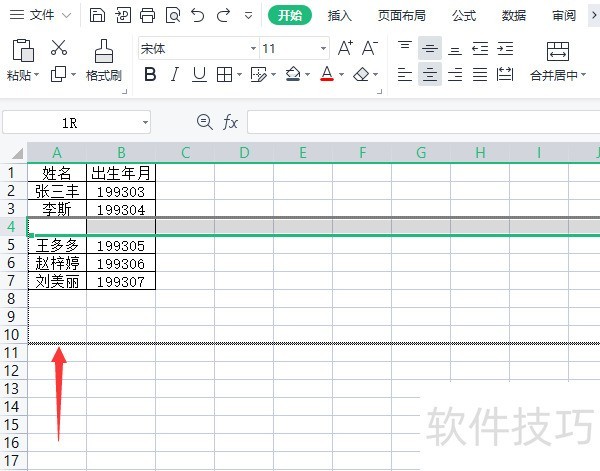The image size is (600, 471).
Task: Open the Clear eraser dropdown arrow
Action: coord(375,74)
